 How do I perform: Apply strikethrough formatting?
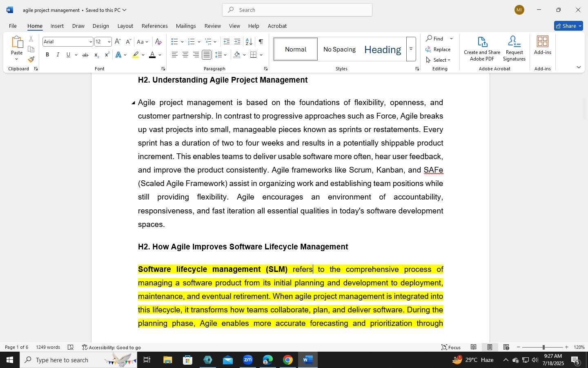tap(85, 55)
